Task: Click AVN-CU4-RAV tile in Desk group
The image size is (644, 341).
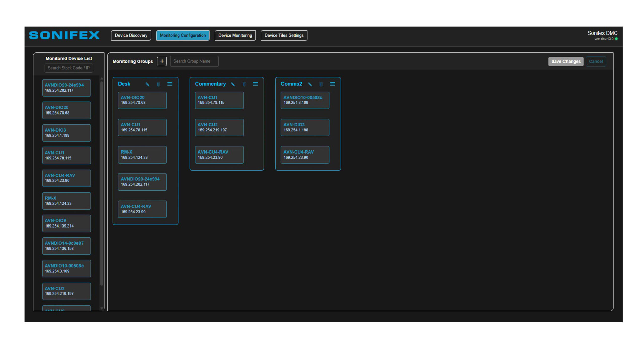Action: pos(142,209)
